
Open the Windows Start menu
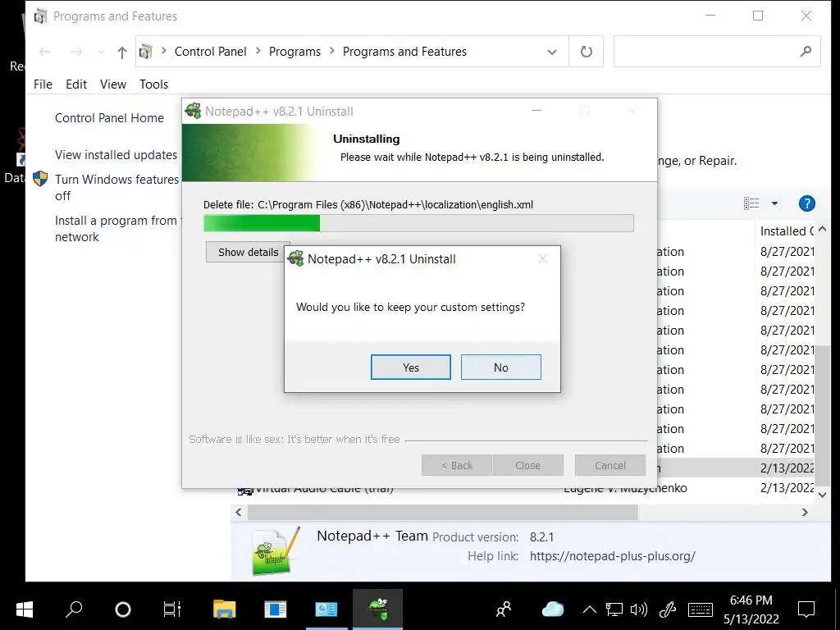coord(25,609)
